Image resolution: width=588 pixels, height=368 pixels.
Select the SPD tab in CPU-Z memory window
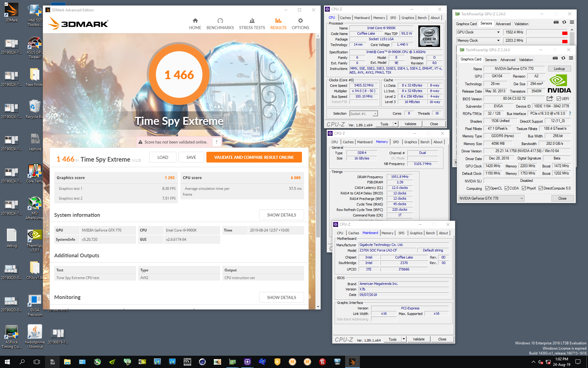396,142
